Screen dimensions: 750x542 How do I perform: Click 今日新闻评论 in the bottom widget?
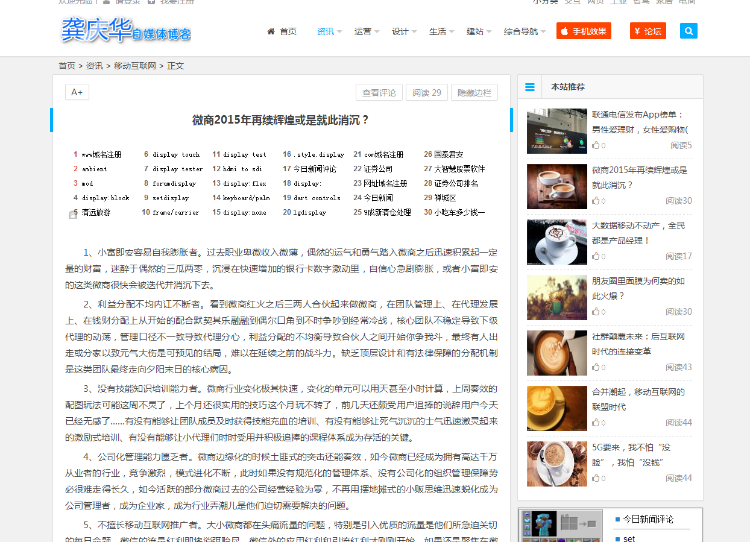(648, 519)
